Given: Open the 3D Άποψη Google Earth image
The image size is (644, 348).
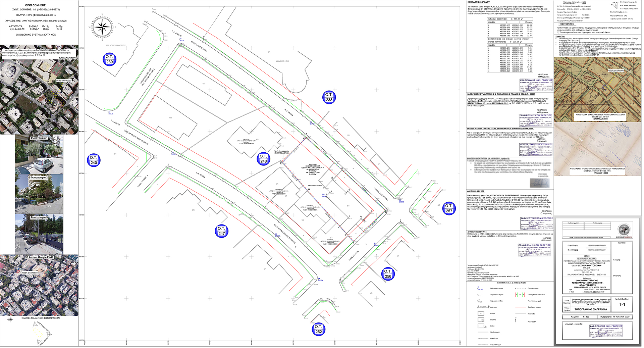Looking at the screenshot, I should [39, 285].
